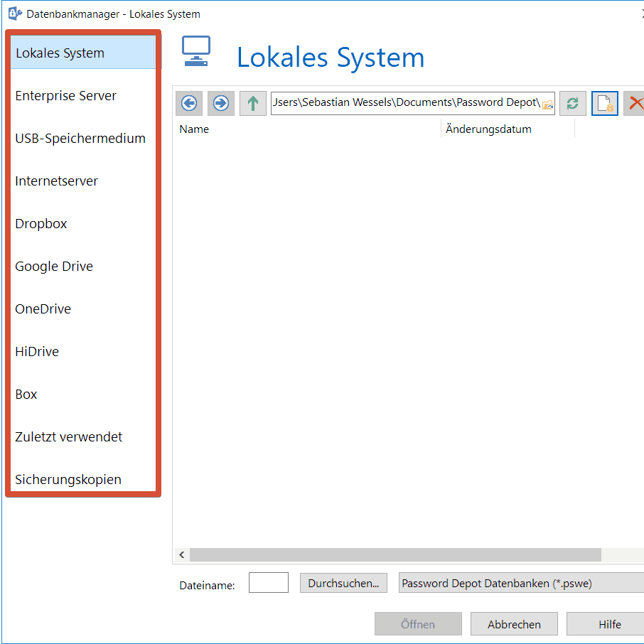Click the Abbrechen button
The height and width of the screenshot is (644, 644).
tap(514, 624)
